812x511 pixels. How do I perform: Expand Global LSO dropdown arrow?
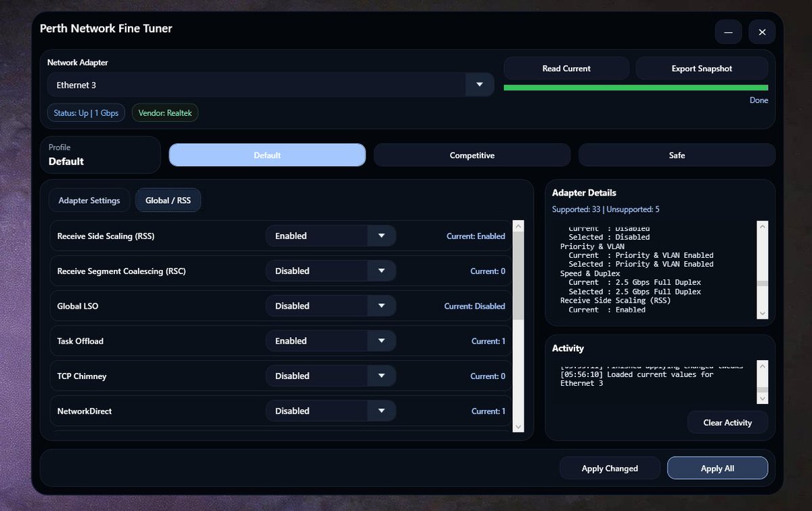(382, 306)
